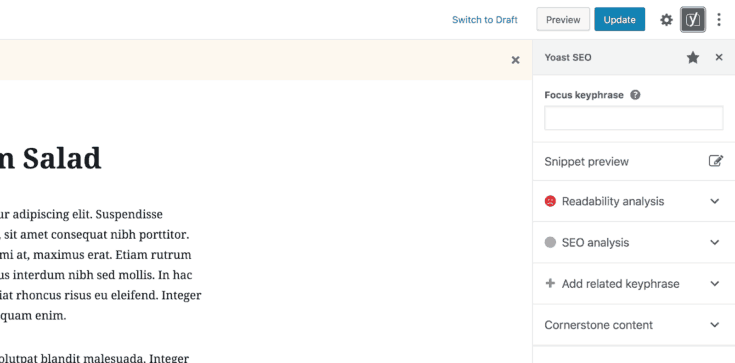Click the SEO analysis label
The width and height of the screenshot is (735, 363).
[x=595, y=242]
